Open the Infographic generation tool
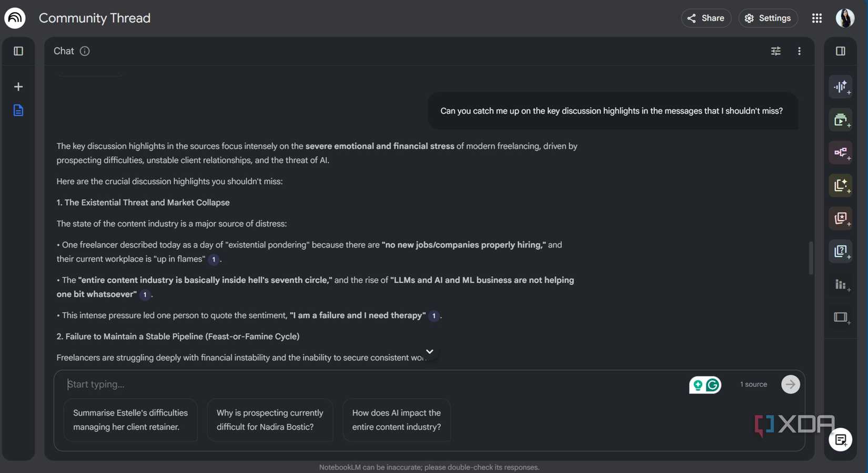Screen dimensions: 868x473 (x=840, y=284)
